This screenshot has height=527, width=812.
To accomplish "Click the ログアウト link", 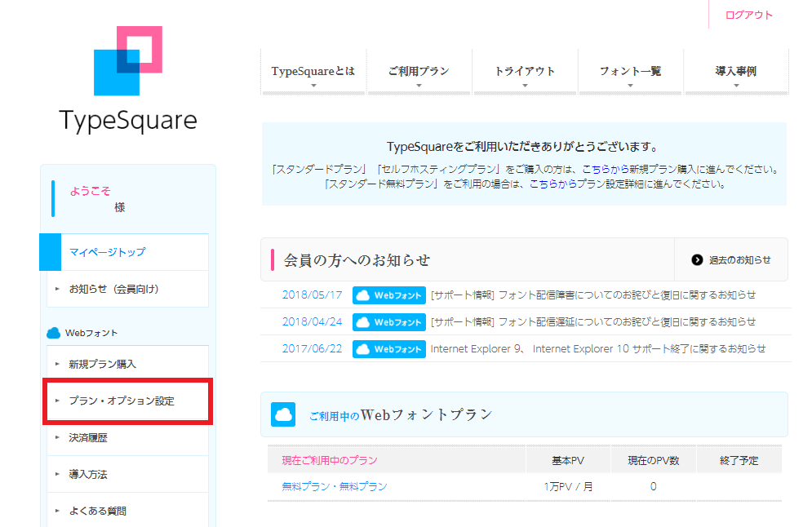I will click(x=749, y=15).
